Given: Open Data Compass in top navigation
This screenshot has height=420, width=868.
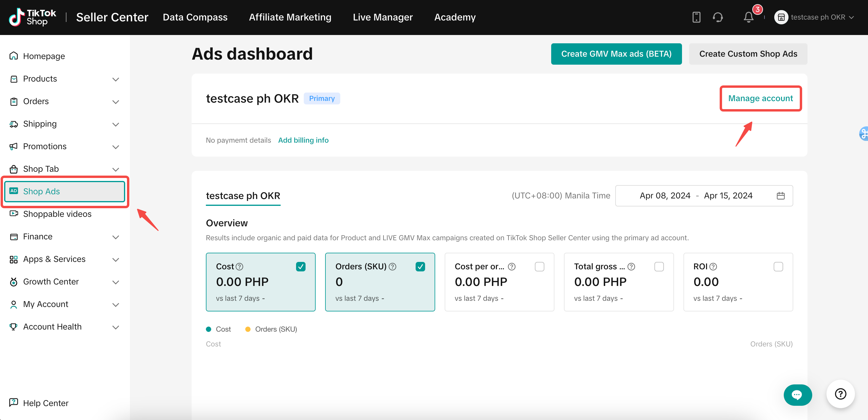Looking at the screenshot, I should pos(195,17).
